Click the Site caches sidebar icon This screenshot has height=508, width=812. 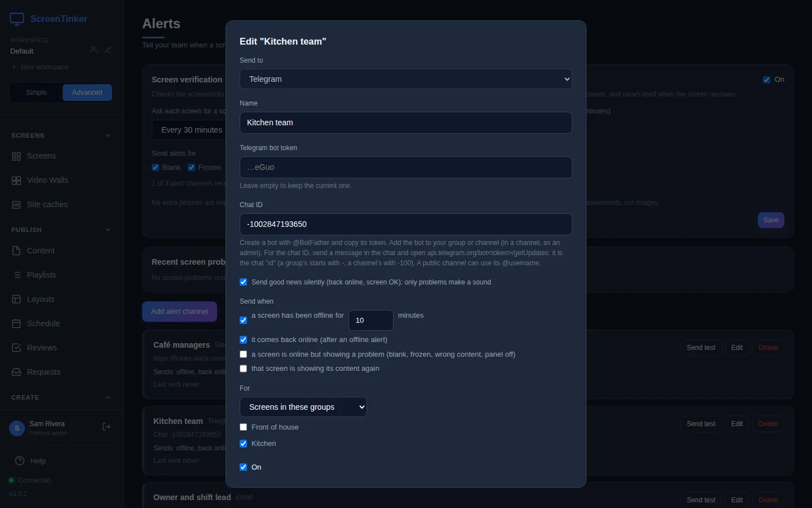(x=16, y=205)
